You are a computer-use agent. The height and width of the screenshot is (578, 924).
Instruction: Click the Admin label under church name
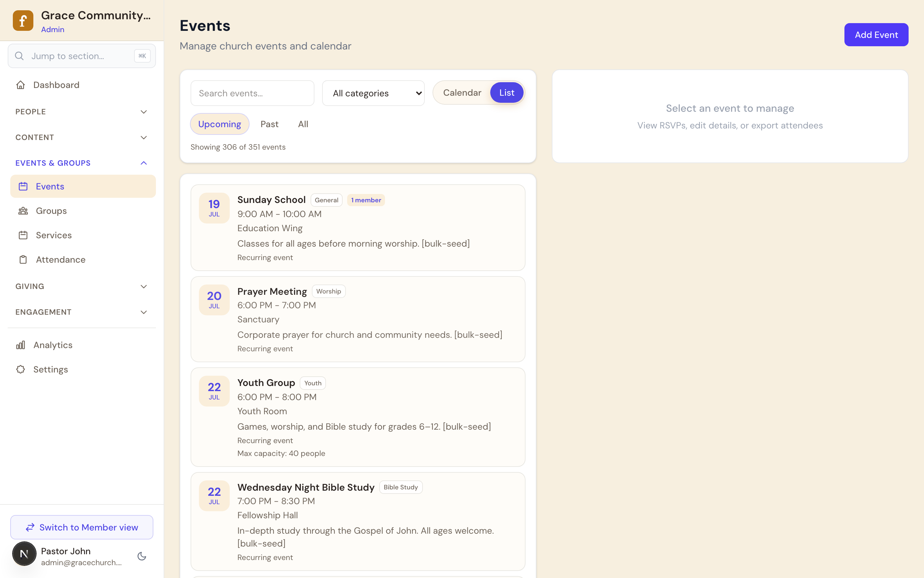(x=53, y=30)
